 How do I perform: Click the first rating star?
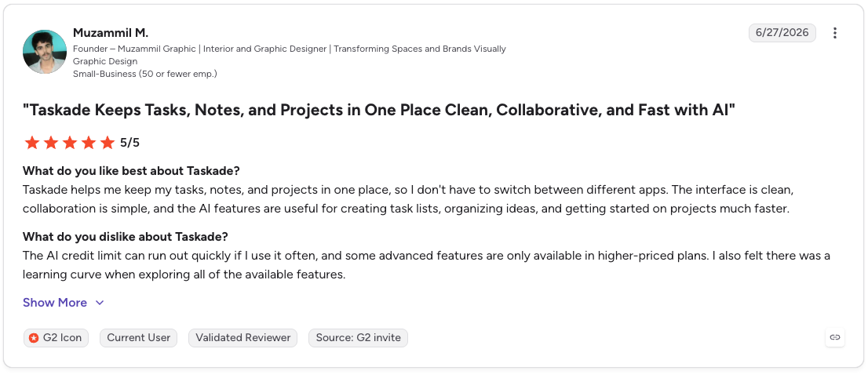[32, 143]
